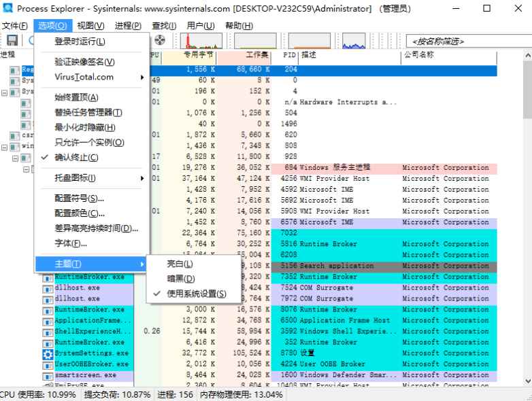Select the Light theme 亮白(L)
Screen dimensions: 532x401
click(x=194, y=264)
